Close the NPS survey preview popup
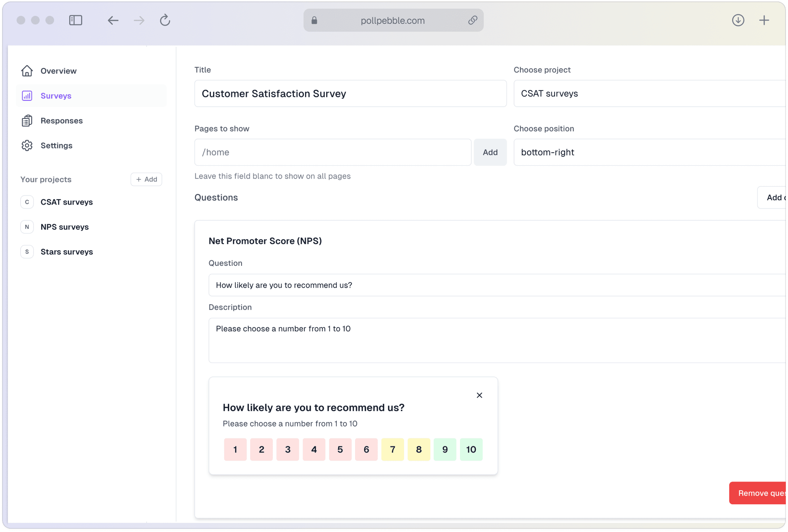788x532 pixels. click(479, 395)
